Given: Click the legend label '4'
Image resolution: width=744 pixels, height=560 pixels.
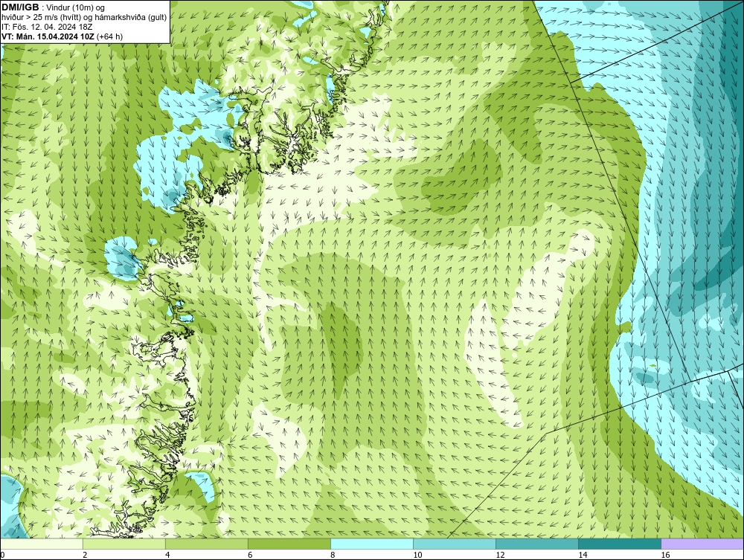Looking at the screenshot, I should (x=167, y=555).
